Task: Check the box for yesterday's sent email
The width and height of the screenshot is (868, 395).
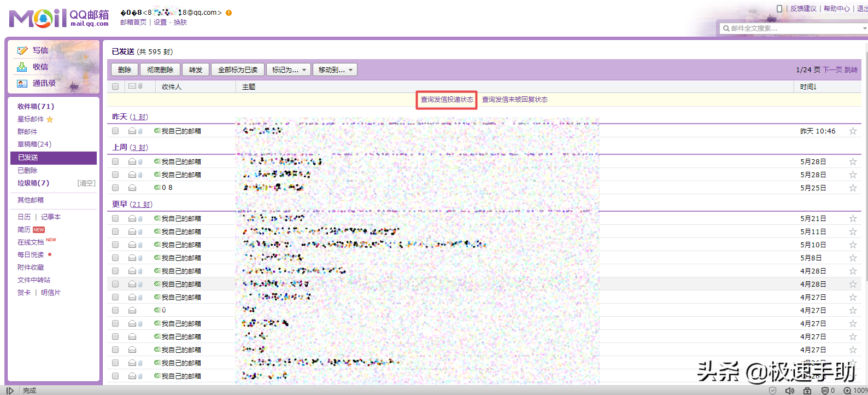Action: click(x=115, y=131)
